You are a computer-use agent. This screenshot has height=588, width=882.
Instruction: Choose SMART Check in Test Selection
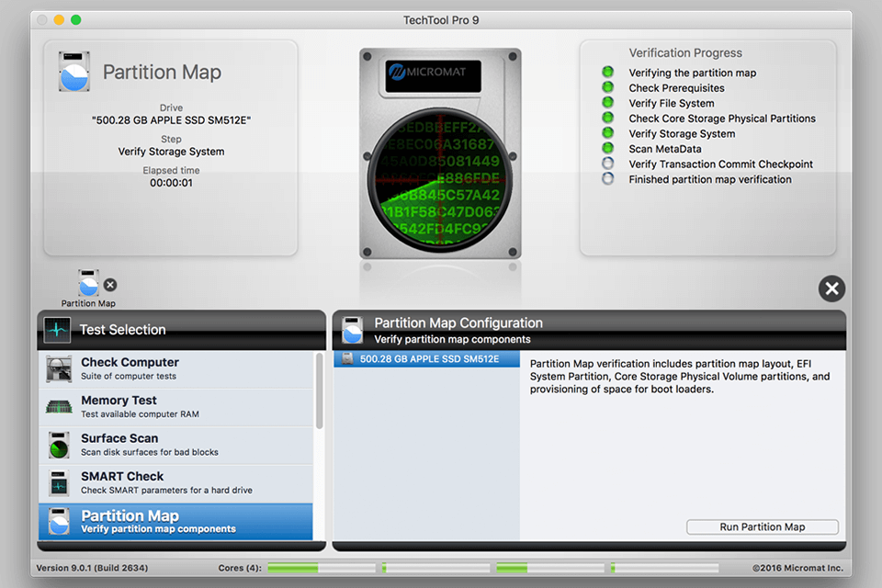175,483
